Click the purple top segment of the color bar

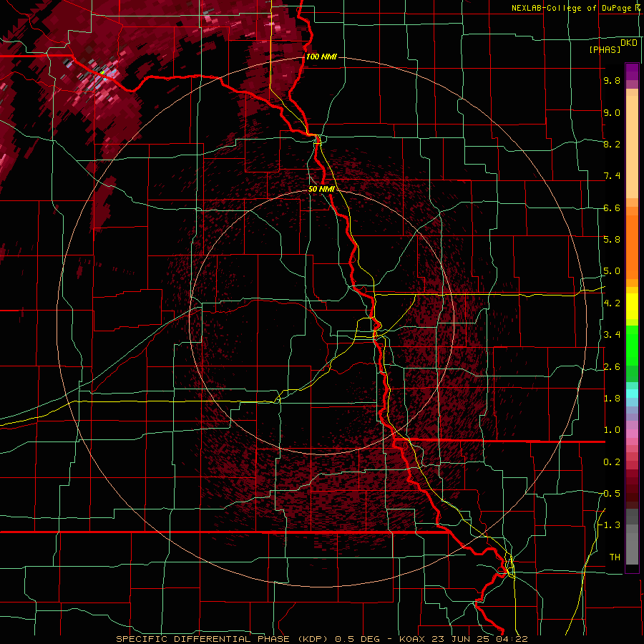click(x=632, y=72)
